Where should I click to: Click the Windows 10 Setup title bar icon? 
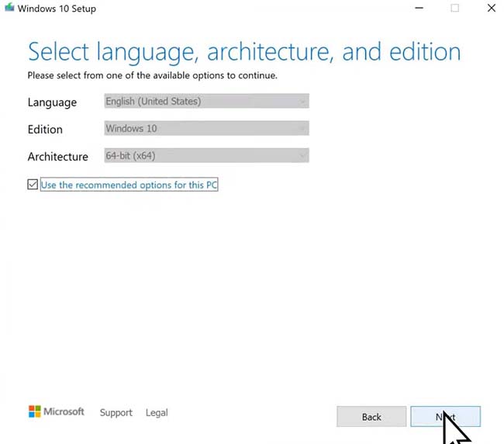[x=9, y=7]
